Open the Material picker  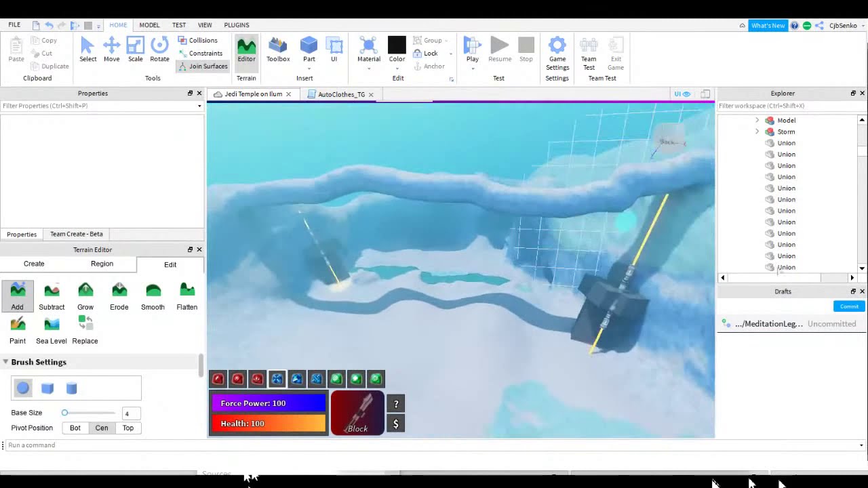click(x=369, y=50)
